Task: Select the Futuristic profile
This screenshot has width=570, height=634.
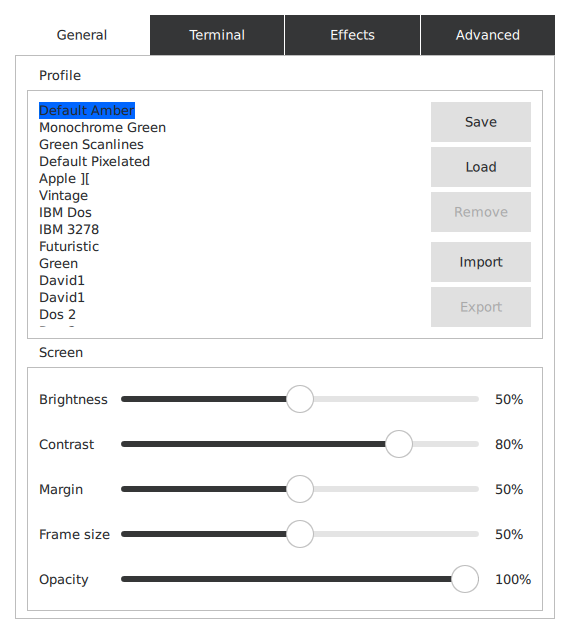Action: pos(69,247)
